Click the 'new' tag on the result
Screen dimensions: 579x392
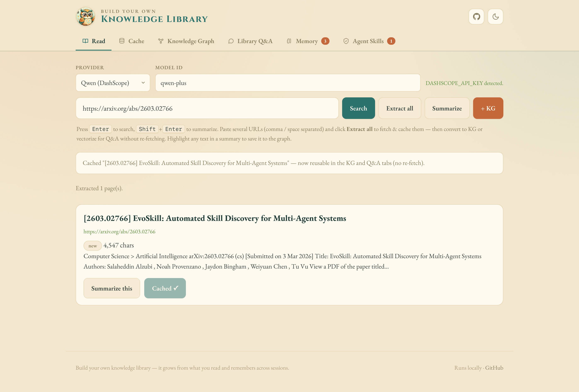pos(92,246)
